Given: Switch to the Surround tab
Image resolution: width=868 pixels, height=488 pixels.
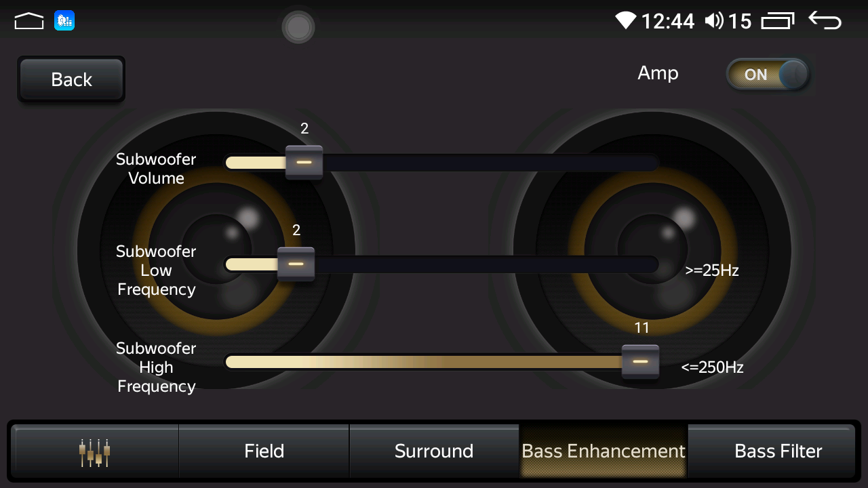Looking at the screenshot, I should [x=434, y=451].
